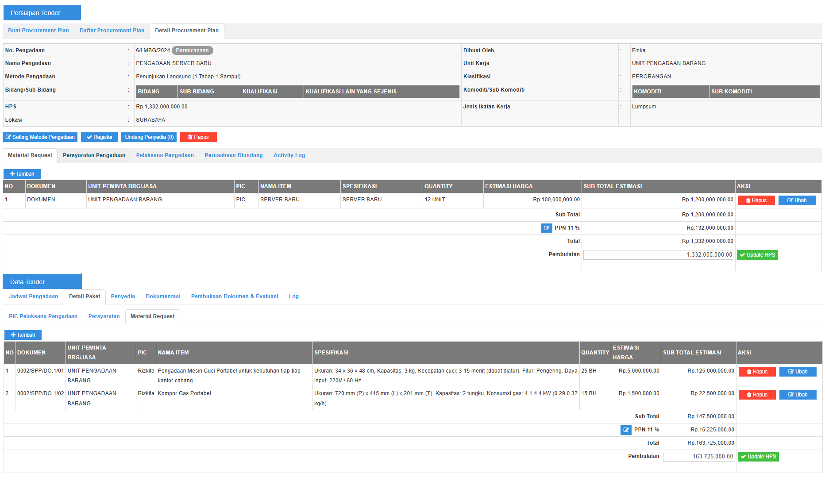Go to Daftar Procurement Plan tab
Screen dimensions: 825x504
click(x=112, y=31)
